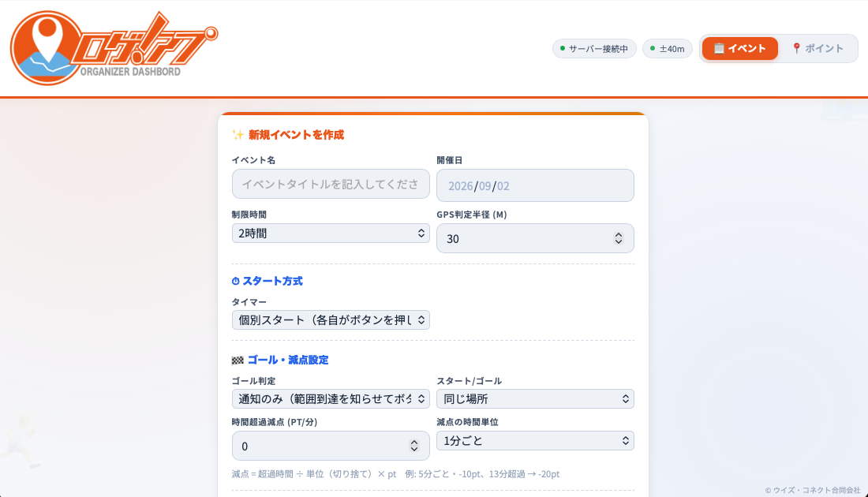Open the ゴール判定 dropdown 通知のみ

point(331,399)
